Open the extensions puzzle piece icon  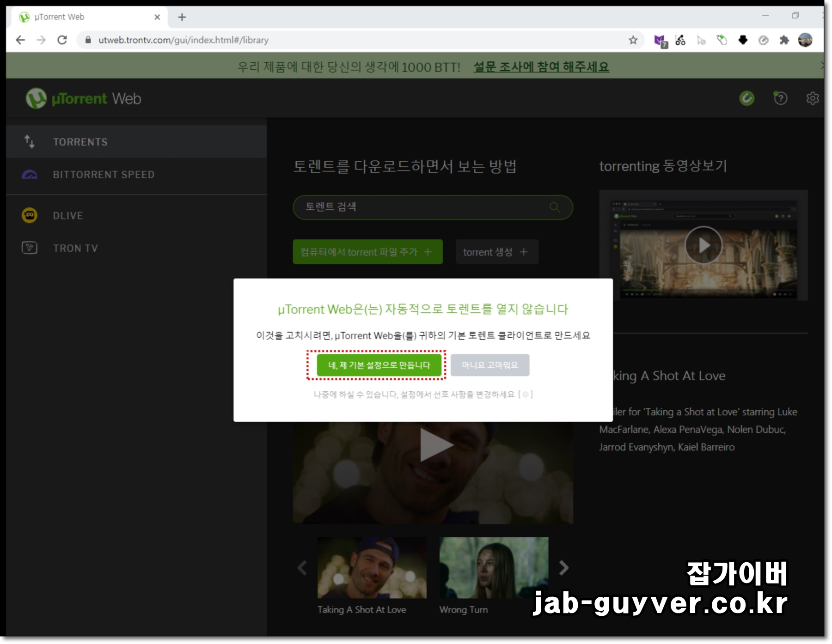(784, 40)
